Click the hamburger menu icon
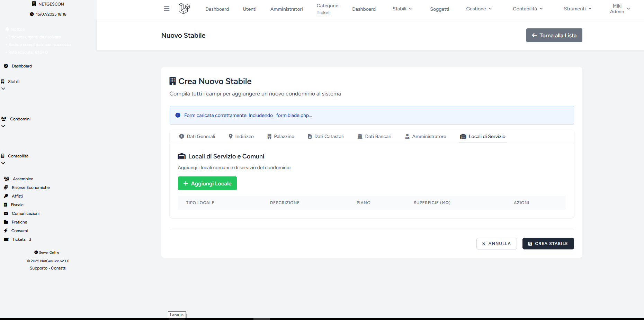644x320 pixels. (167, 9)
